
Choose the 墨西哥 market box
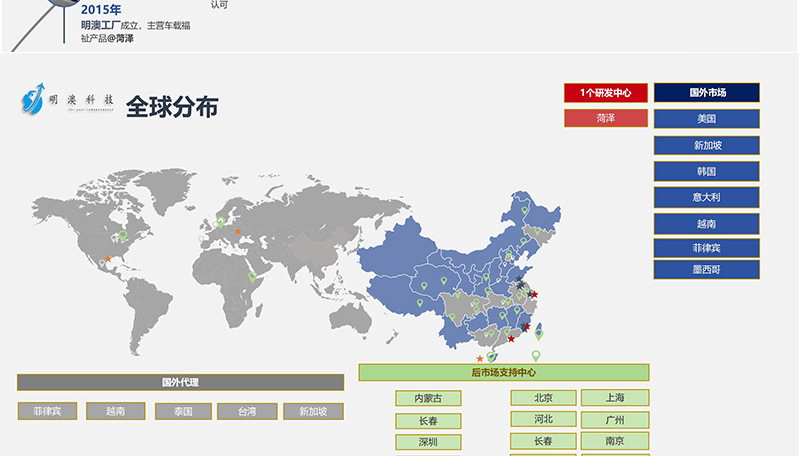pos(707,270)
